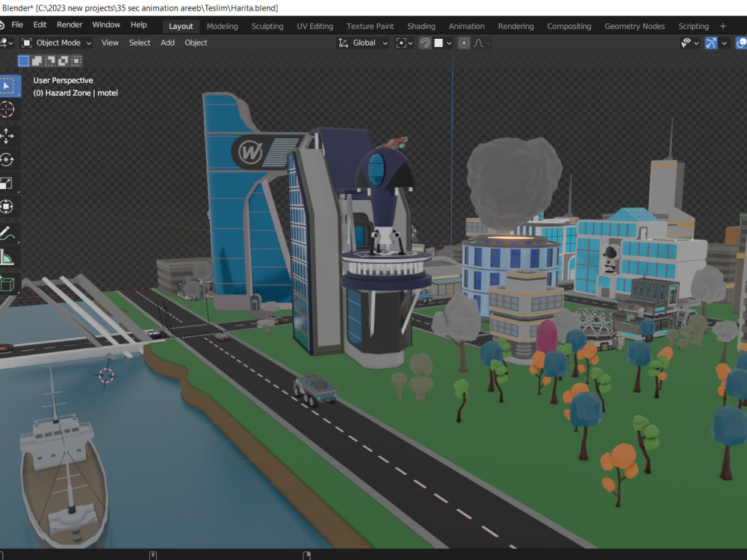Select the Scale tool
The width and height of the screenshot is (747, 560).
pyautogui.click(x=10, y=184)
